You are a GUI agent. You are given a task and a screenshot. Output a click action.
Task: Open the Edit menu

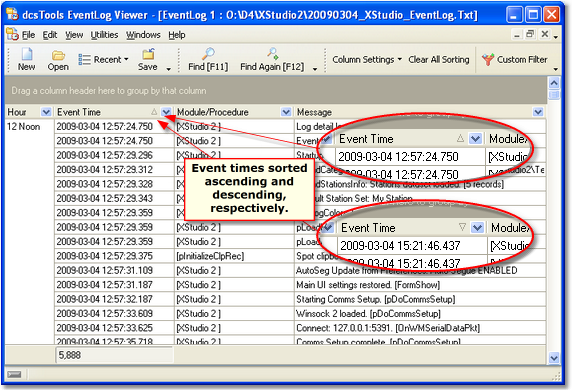coord(50,35)
